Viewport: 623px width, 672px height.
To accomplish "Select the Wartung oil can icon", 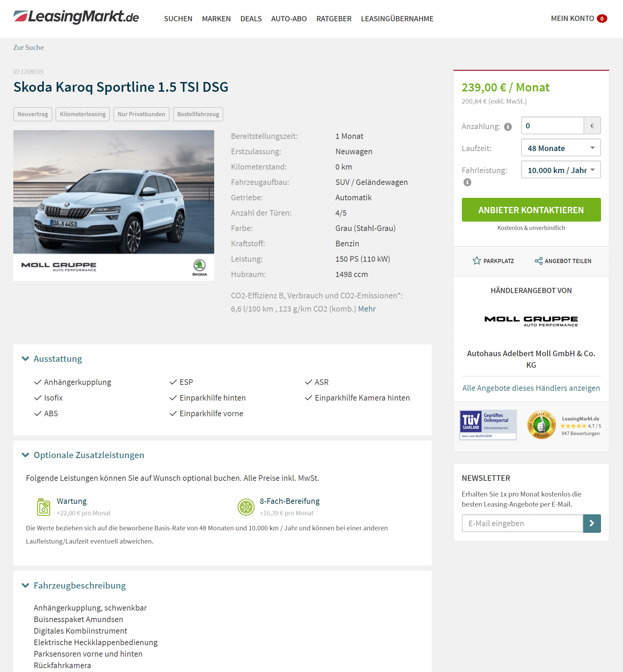I will pyautogui.click(x=44, y=507).
